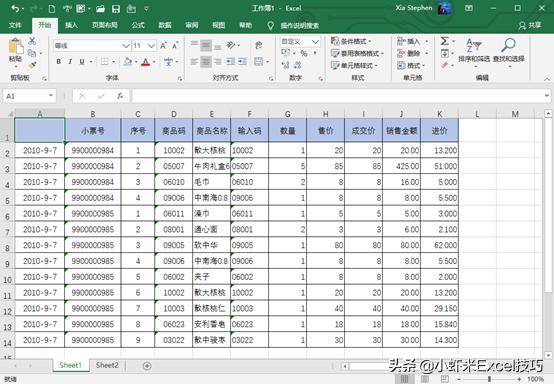Open the font name dropdown
554x384 pixels.
pos(126,46)
